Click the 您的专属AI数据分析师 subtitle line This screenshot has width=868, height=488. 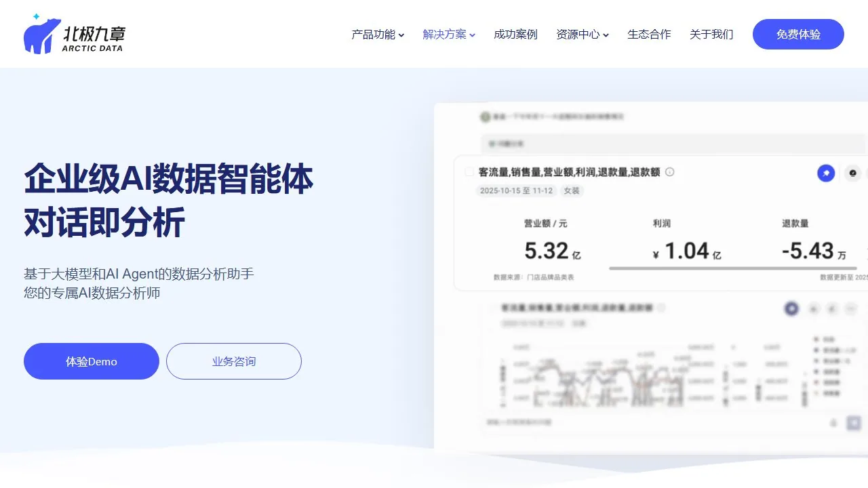click(92, 293)
